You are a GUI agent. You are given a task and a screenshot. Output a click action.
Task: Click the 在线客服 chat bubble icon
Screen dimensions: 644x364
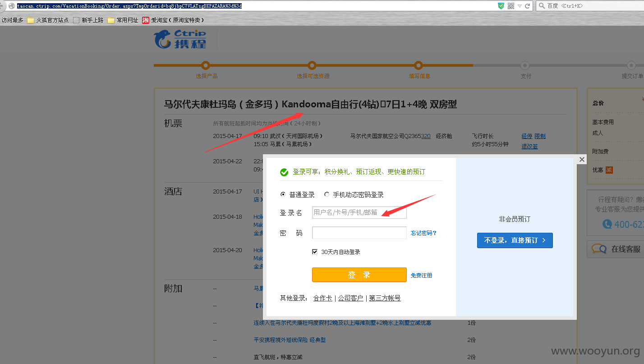click(599, 249)
